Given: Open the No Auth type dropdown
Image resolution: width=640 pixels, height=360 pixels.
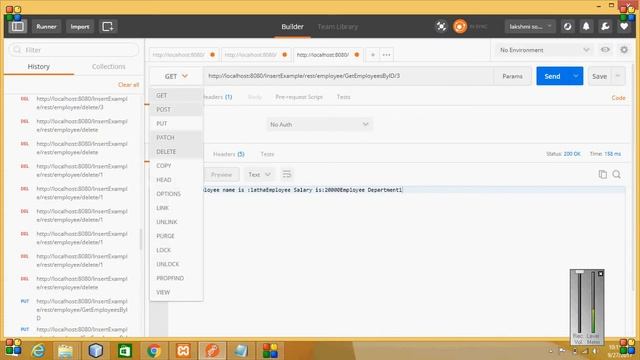Looking at the screenshot, I should 319,124.
